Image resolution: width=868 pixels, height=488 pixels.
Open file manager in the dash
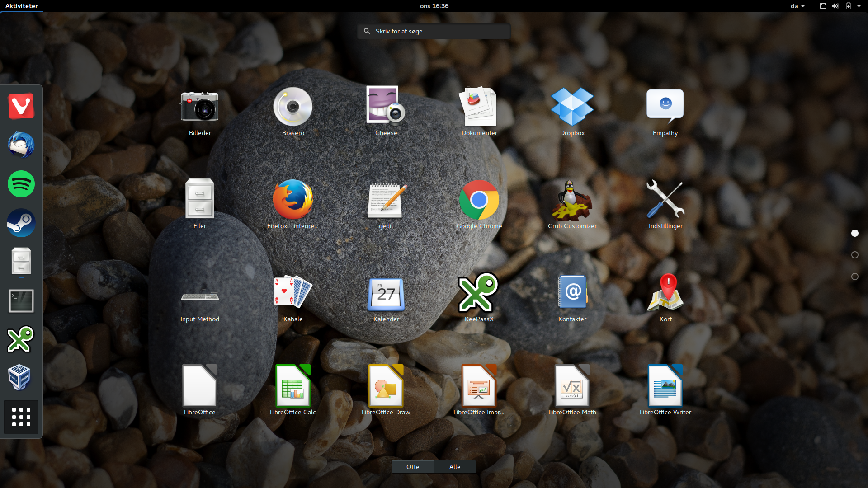coord(21,262)
